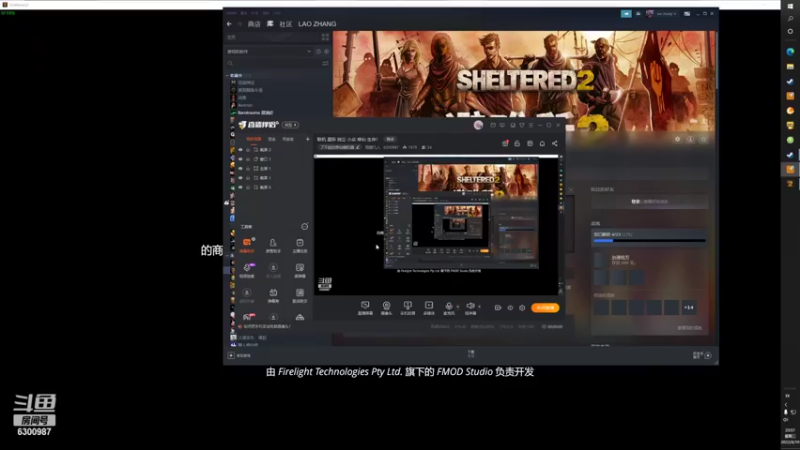
Task: Edit the stream title with the pencil
Action: pos(358,147)
